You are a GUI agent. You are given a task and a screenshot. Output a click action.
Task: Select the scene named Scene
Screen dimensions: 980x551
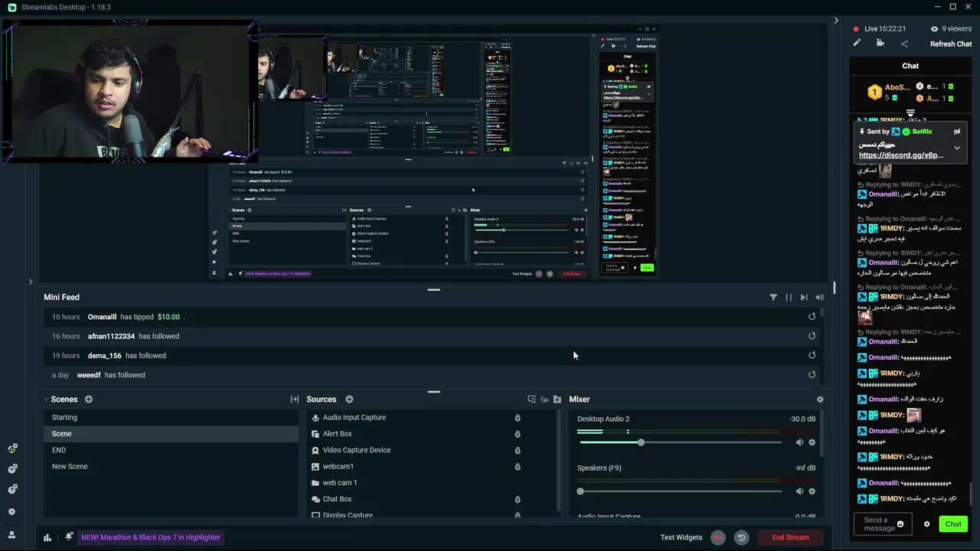pyautogui.click(x=171, y=434)
